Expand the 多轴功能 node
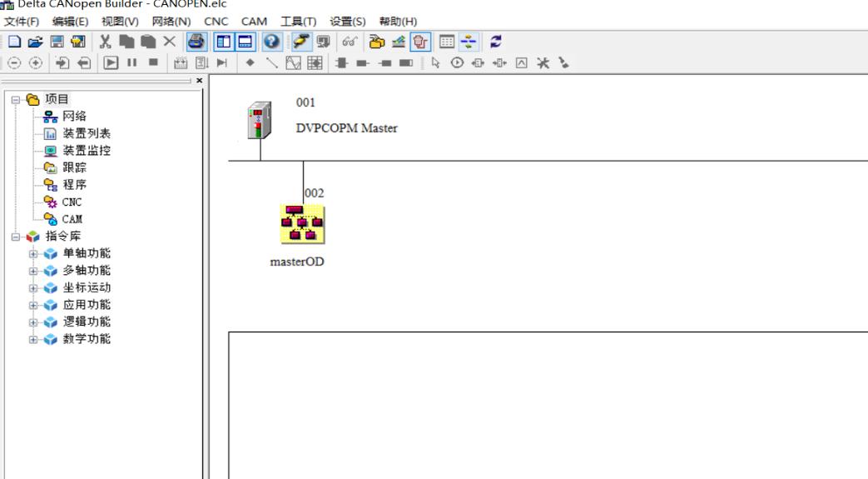This screenshot has width=868, height=479. [x=33, y=271]
